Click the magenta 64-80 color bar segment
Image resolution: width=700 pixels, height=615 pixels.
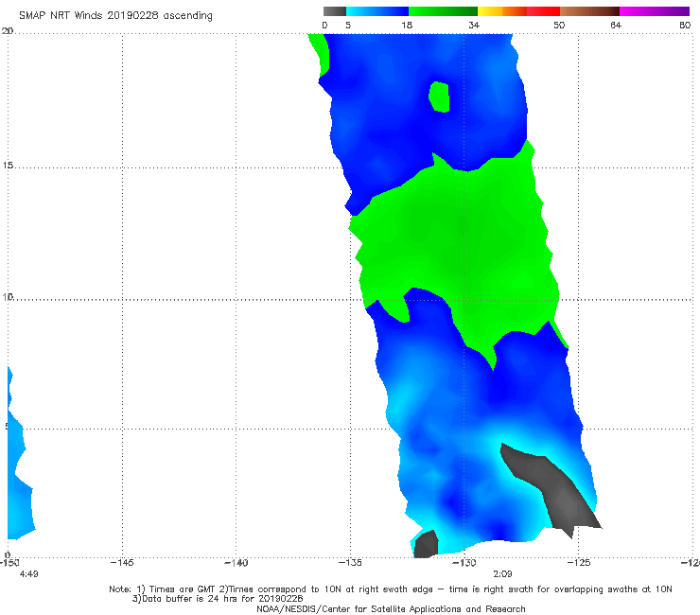[x=655, y=11]
